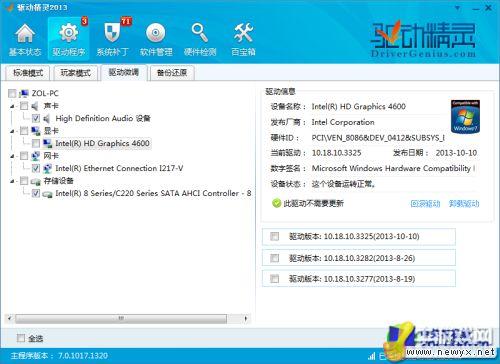The width and height of the screenshot is (500, 364).
Task: Click the 网卡 network icon
Action: click(35, 156)
